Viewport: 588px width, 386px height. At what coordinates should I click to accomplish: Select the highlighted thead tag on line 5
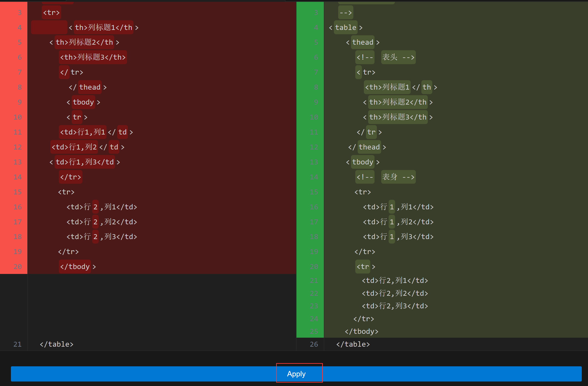coord(362,42)
